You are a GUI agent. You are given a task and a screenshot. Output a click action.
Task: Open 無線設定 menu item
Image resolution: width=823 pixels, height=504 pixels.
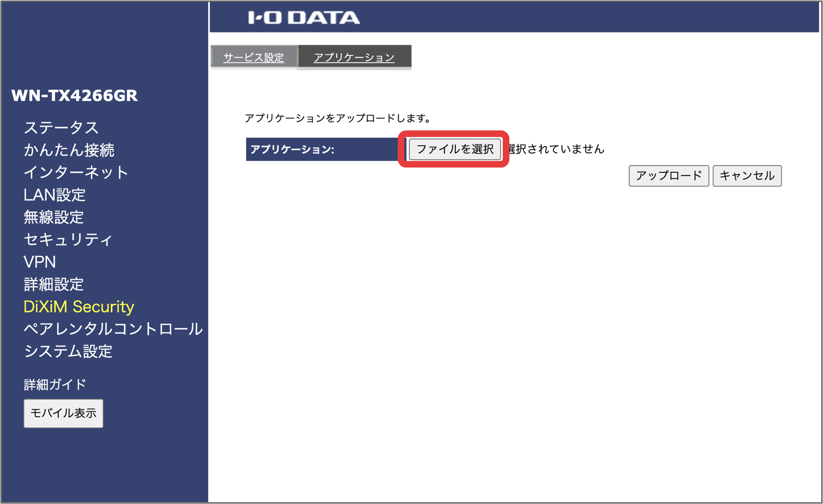(54, 217)
